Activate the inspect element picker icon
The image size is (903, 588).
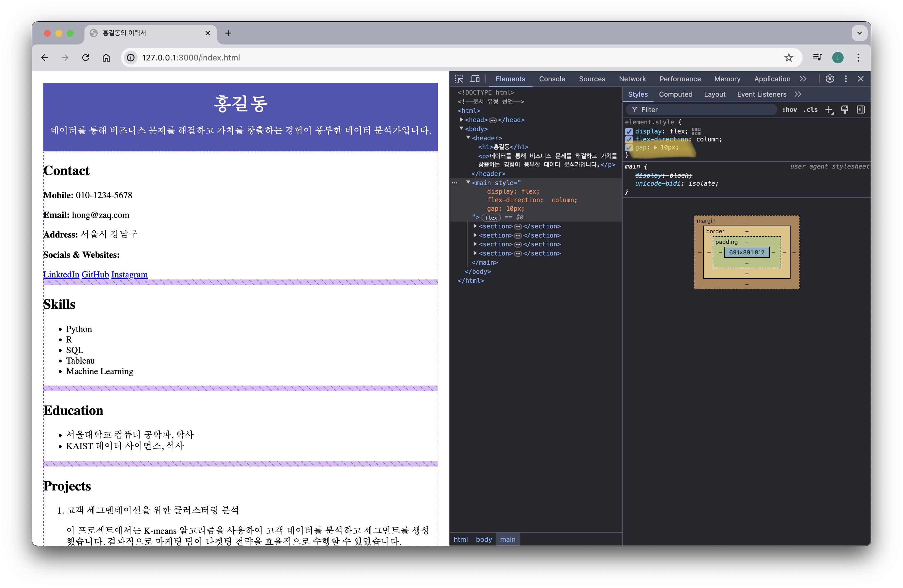[x=459, y=79]
